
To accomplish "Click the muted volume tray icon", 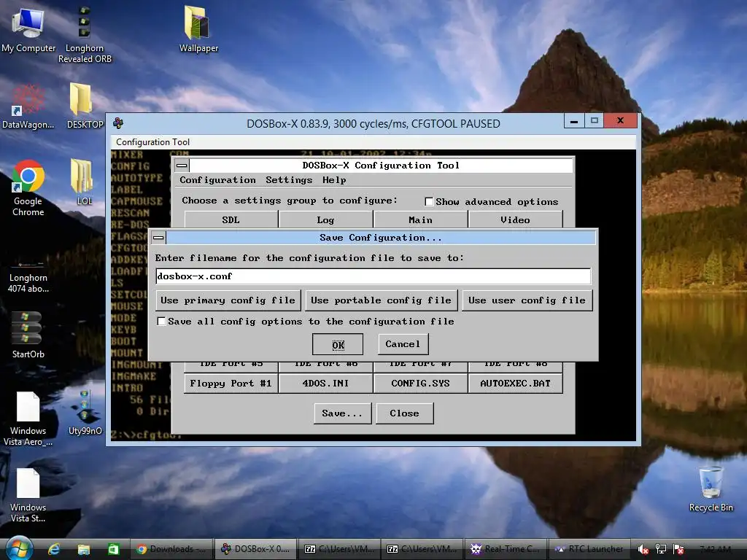I will [643, 550].
